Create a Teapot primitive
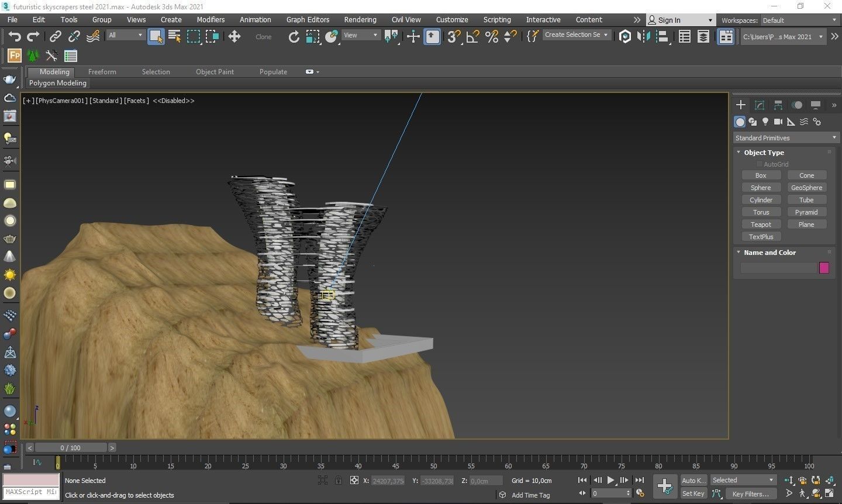 click(x=761, y=225)
